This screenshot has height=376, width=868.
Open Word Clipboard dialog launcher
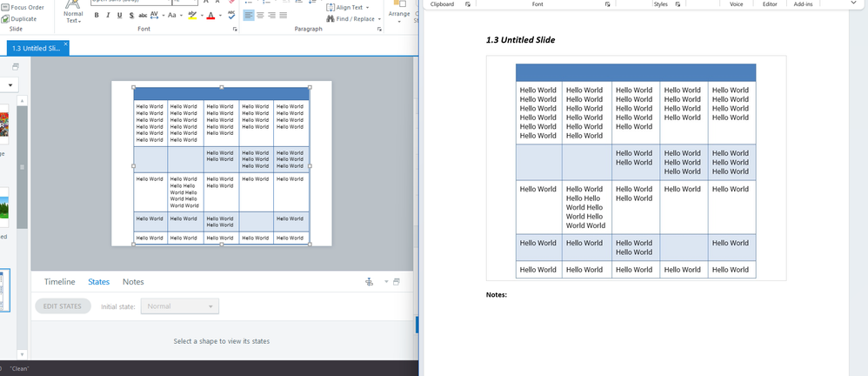coord(468,3)
